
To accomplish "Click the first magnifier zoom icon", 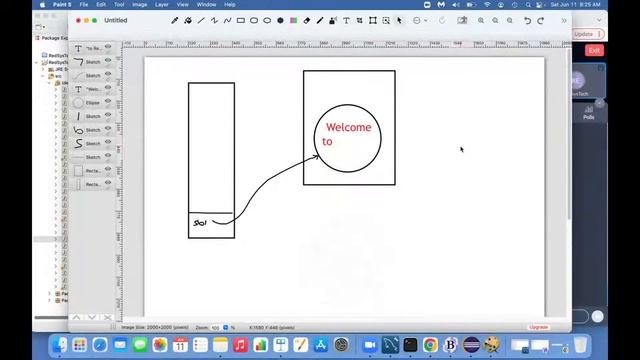I will pyautogui.click(x=481, y=20).
